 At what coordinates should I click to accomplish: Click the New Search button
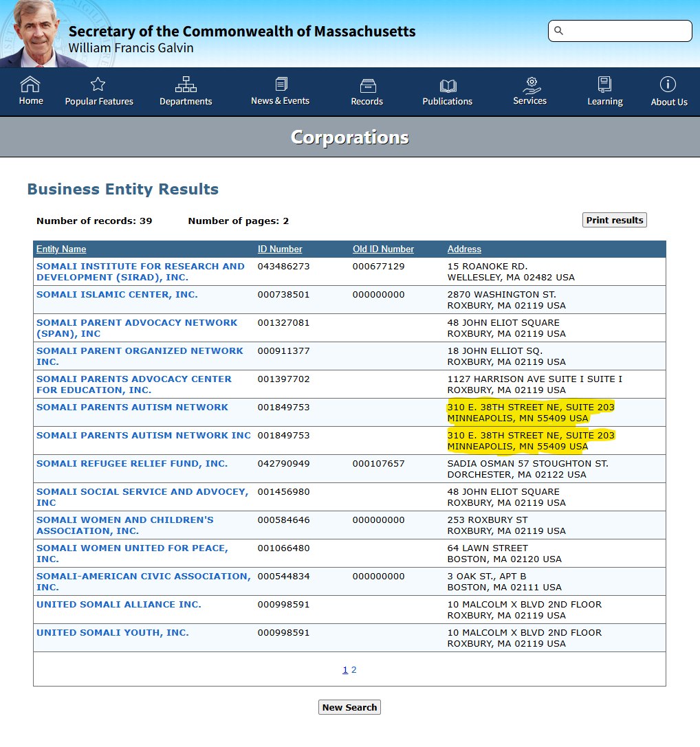[349, 707]
